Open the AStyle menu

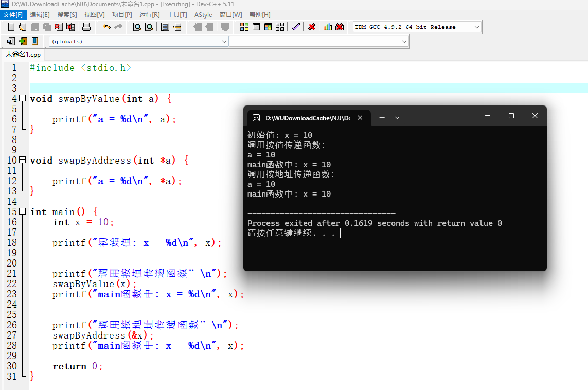(x=203, y=14)
